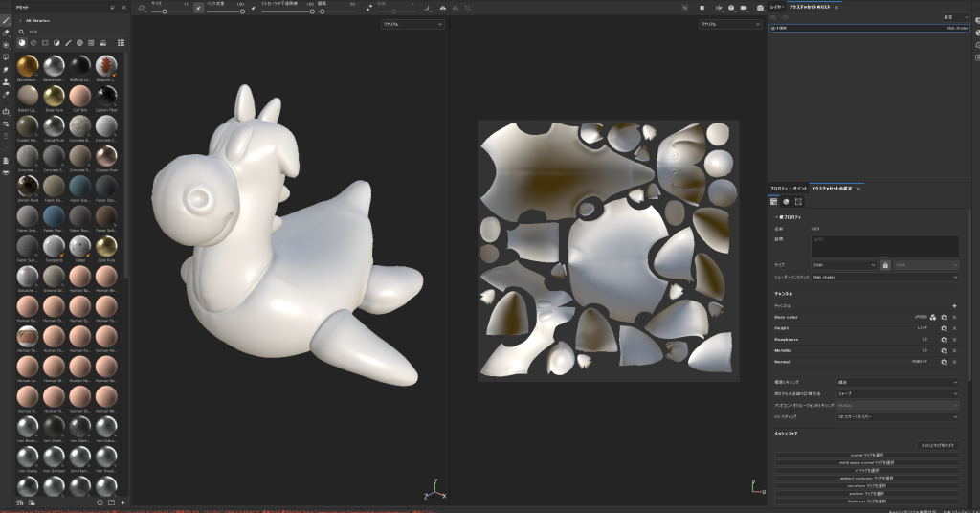The height and width of the screenshot is (513, 980).
Task: Show all texture sets eye icon
Action: coord(785,17)
